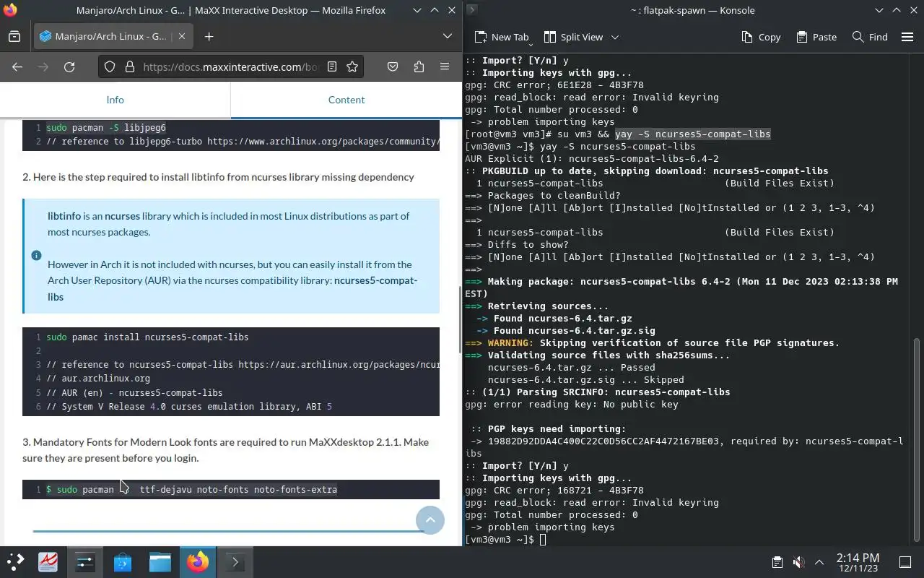Open the file manager from taskbar
This screenshot has width=924, height=578.
[x=160, y=561]
